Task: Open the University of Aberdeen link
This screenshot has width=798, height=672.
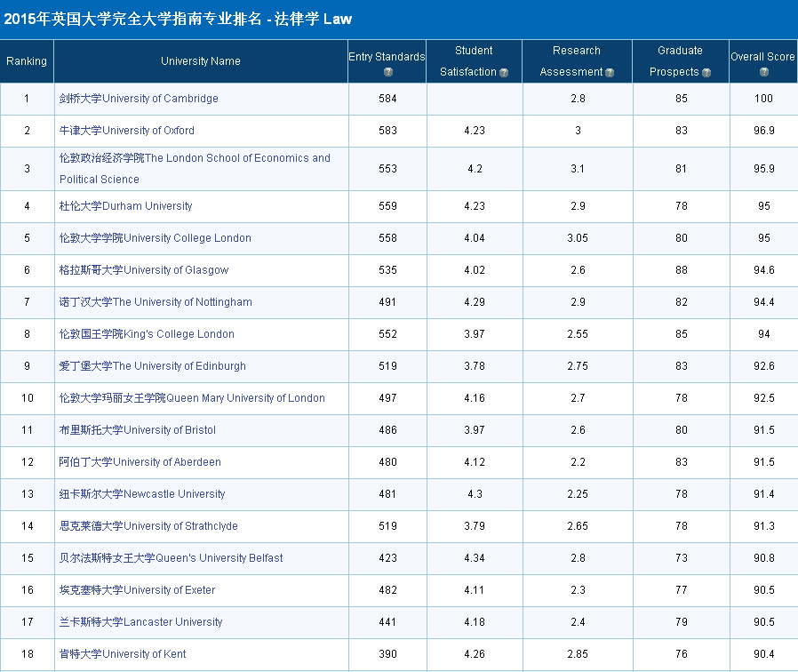Action: pyautogui.click(x=140, y=461)
